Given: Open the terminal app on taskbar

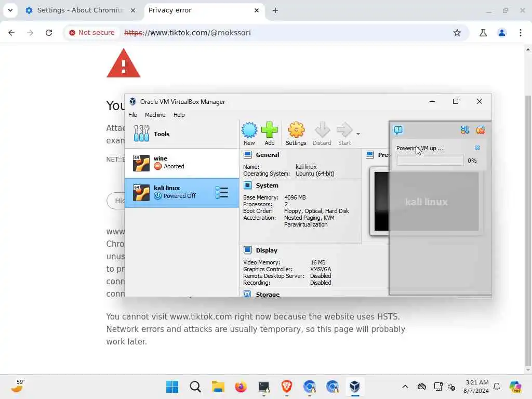Looking at the screenshot, I should (264, 387).
